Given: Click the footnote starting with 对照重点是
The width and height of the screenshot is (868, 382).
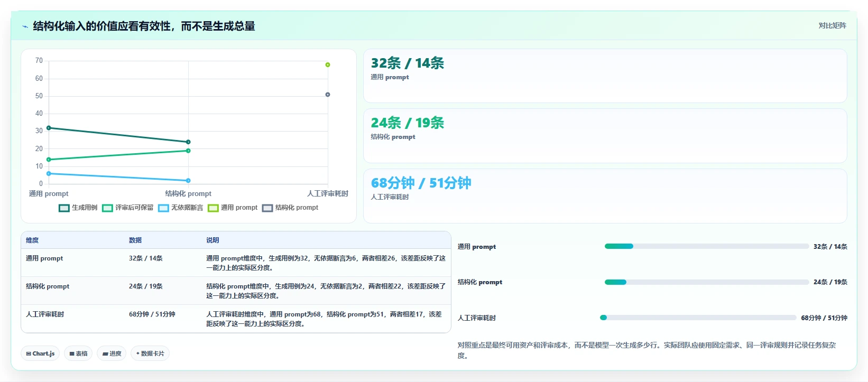Looking at the screenshot, I should point(647,350).
